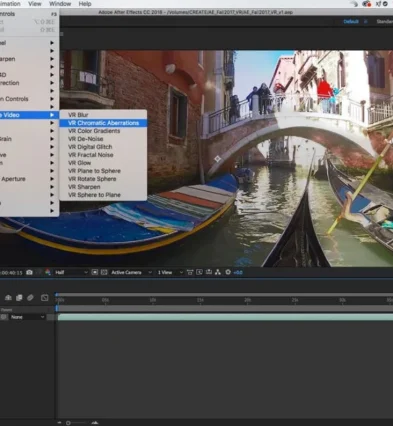393x426 pixels.
Task: Expand the Correction category submenu arrow
Action: pyautogui.click(x=52, y=83)
